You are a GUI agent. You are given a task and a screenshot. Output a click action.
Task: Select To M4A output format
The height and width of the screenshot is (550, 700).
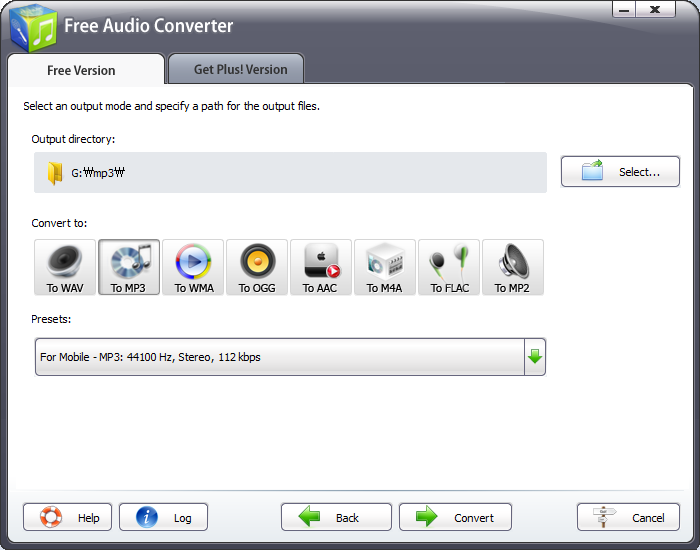(x=385, y=267)
